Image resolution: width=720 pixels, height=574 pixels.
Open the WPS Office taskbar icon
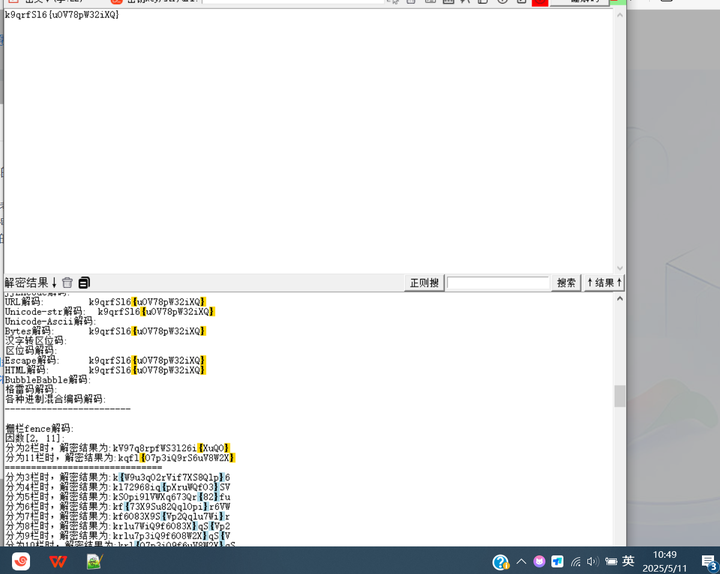coord(58,561)
